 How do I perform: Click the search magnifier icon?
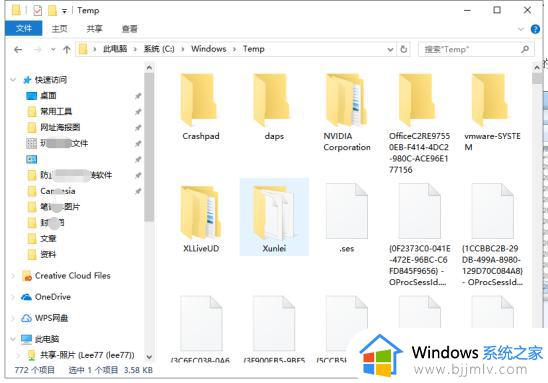(x=525, y=49)
